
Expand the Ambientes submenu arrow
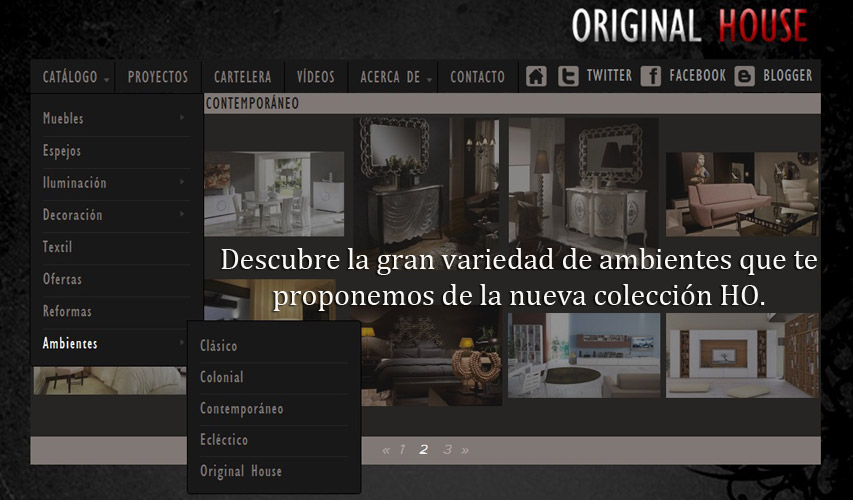[182, 342]
